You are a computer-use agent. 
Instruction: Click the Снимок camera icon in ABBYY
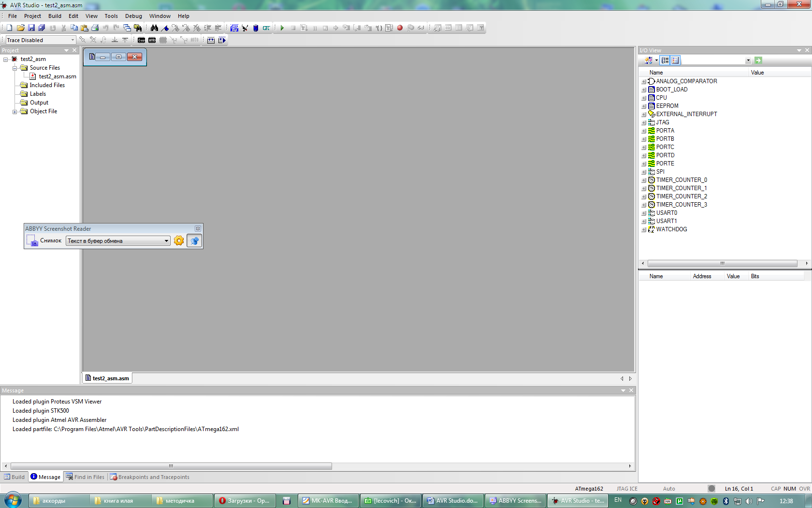(x=32, y=240)
